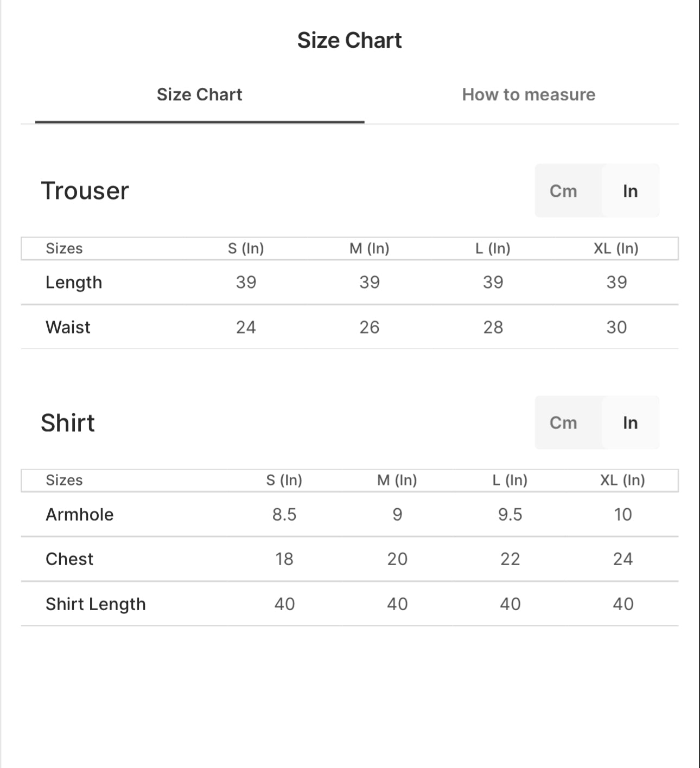Switch to the How to measure tab
Image resolution: width=700 pixels, height=768 pixels.
coord(529,94)
